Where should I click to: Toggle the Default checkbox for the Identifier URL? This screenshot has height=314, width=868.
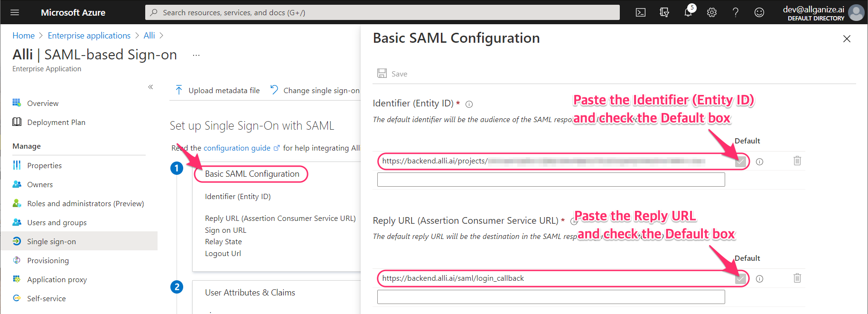740,162
